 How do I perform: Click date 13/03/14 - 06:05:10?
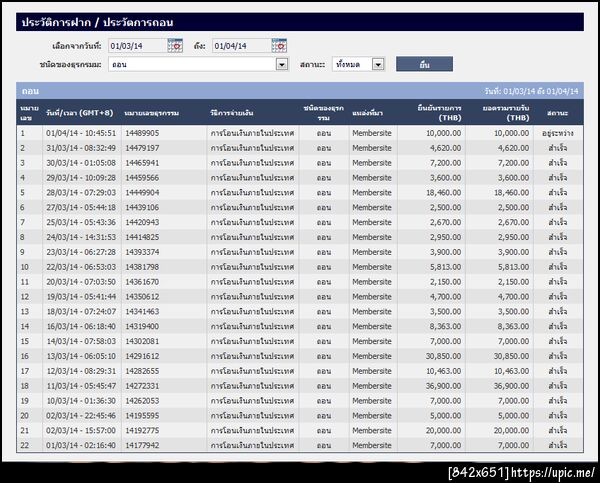[x=81, y=356]
